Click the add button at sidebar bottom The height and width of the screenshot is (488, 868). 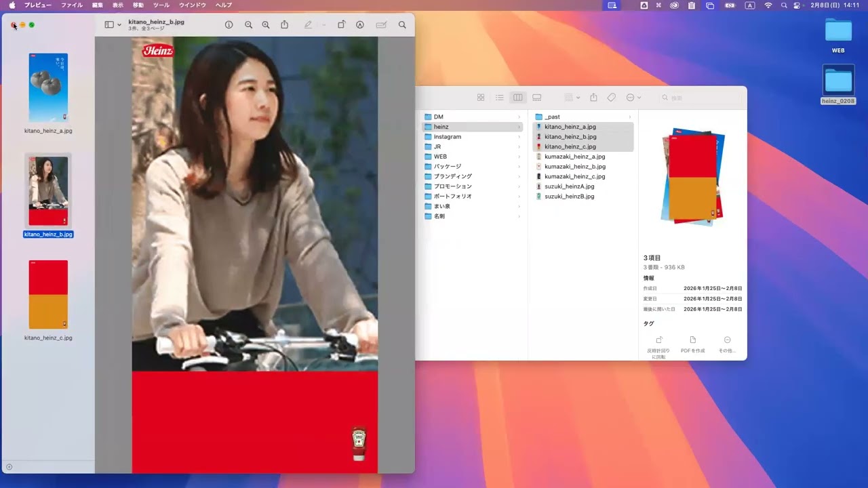(9, 467)
